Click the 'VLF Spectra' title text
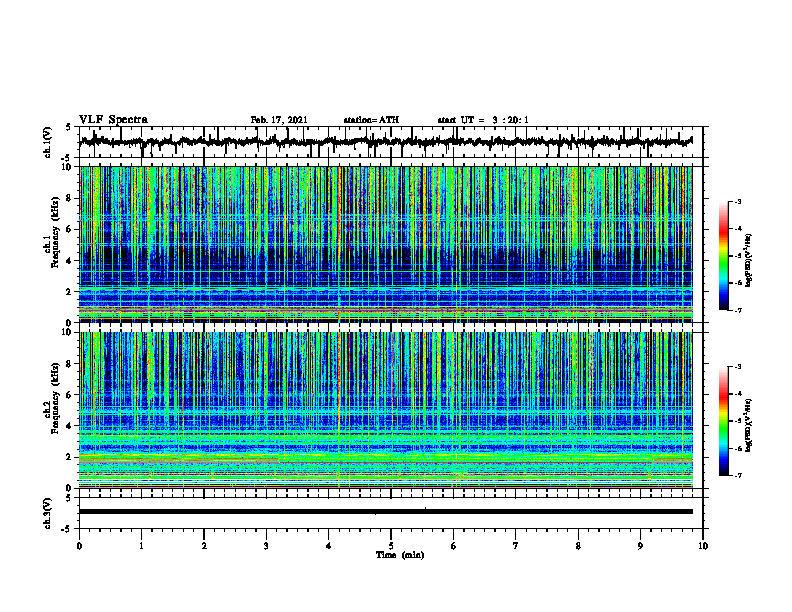This screenshot has height=612, width=792. 113,119
